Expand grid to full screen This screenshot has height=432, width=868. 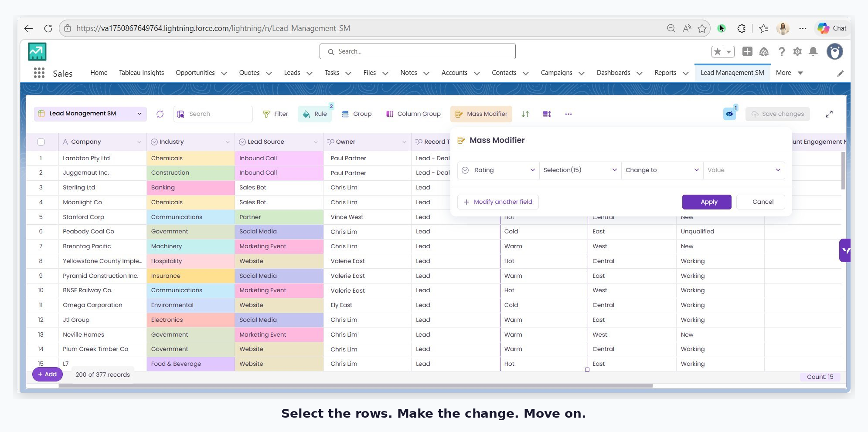[829, 114]
